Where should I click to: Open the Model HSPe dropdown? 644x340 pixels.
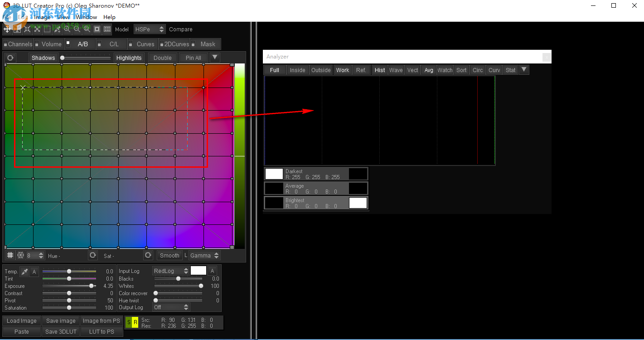point(150,29)
